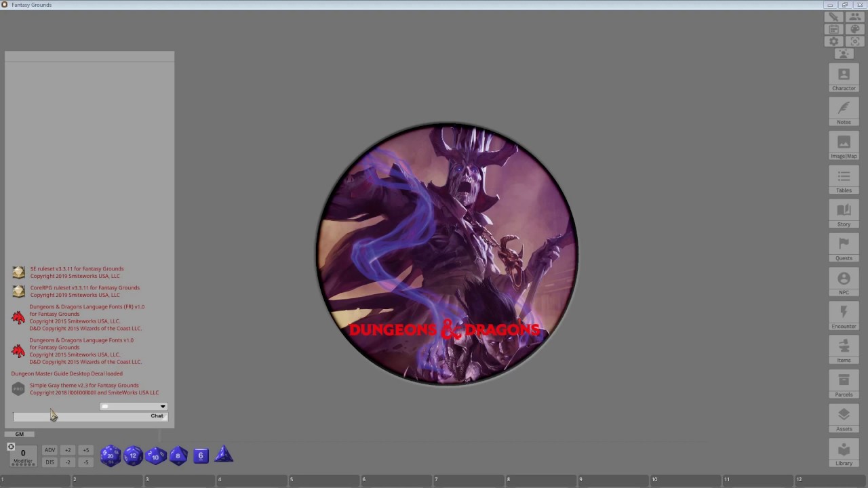This screenshot has height=488, width=868.
Task: Pick the d12 die
Action: 133,455
